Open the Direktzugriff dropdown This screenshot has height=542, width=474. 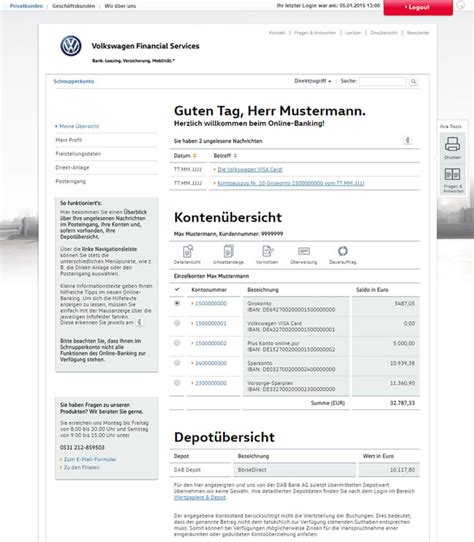313,81
